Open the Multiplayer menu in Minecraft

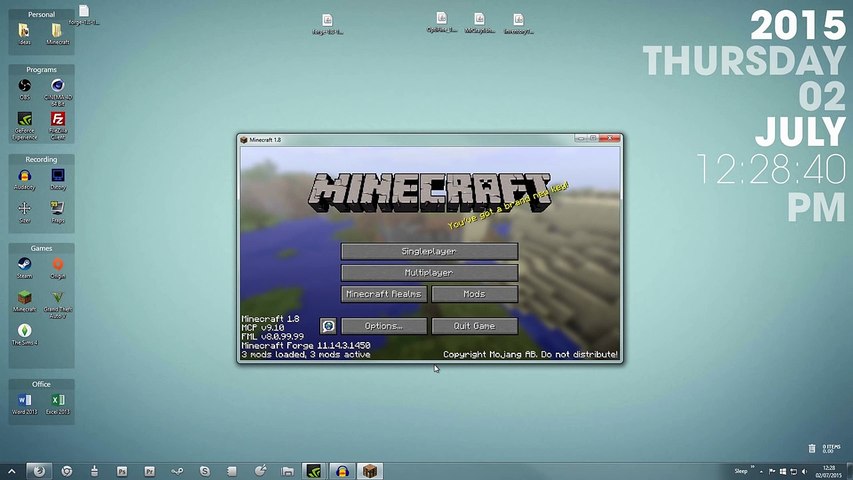[429, 273]
